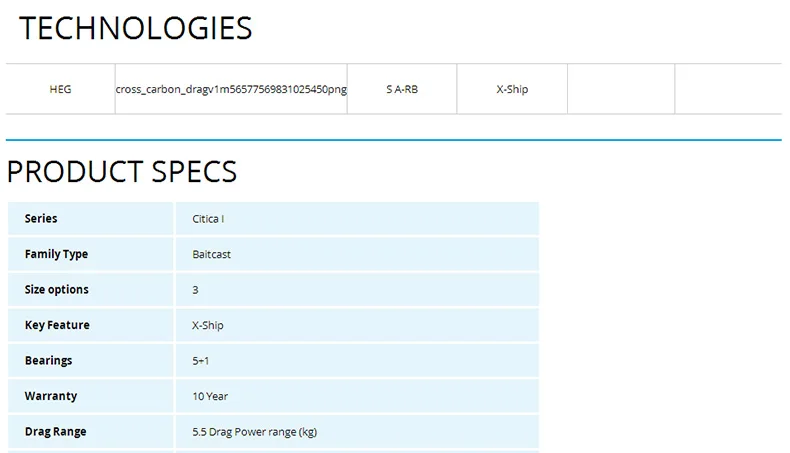790x453 pixels.
Task: Click the 5.5 Drag Power range (kg) value
Action: [x=254, y=432]
